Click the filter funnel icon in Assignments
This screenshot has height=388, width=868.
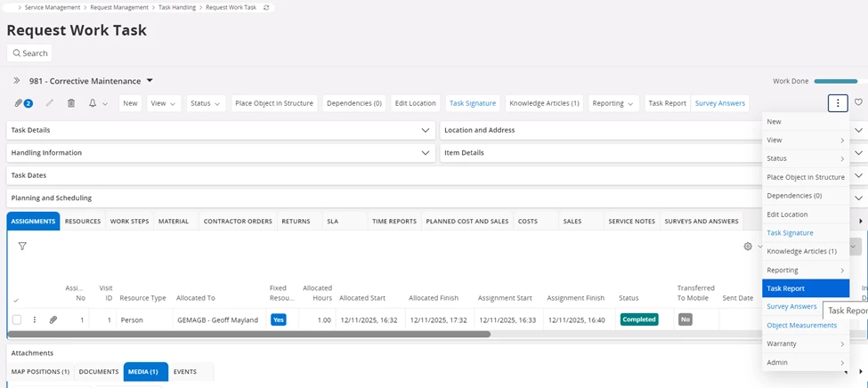[x=22, y=247]
